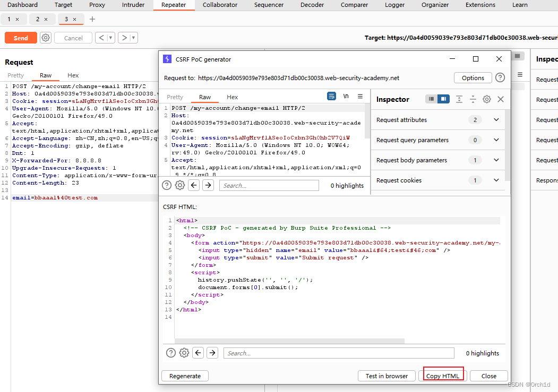Screen dimensions: 558x392
Task: Focus the CSRF HTML search field
Action: click(x=339, y=353)
